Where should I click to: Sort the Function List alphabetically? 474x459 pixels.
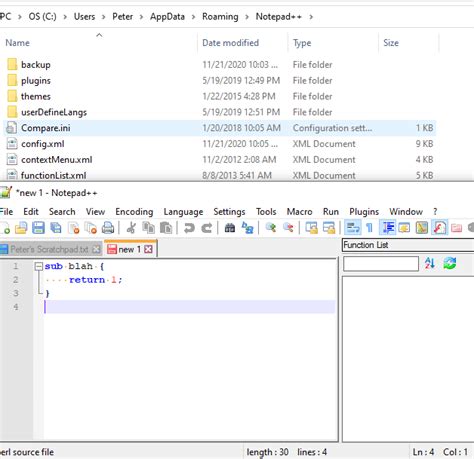tap(430, 263)
